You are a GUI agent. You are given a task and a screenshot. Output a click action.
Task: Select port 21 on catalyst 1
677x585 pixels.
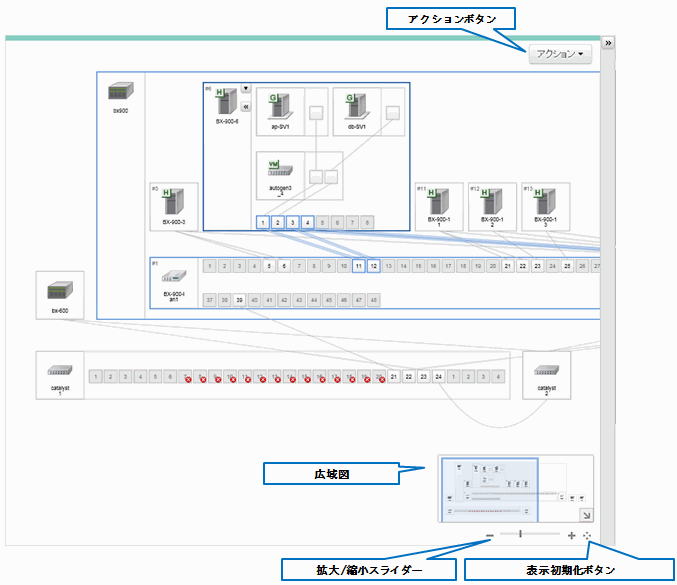[393, 376]
